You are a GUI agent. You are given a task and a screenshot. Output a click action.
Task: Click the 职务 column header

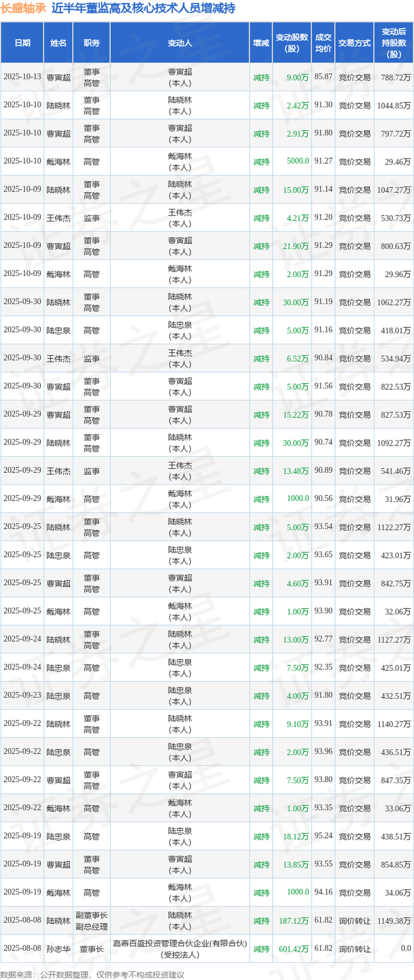coord(92,43)
